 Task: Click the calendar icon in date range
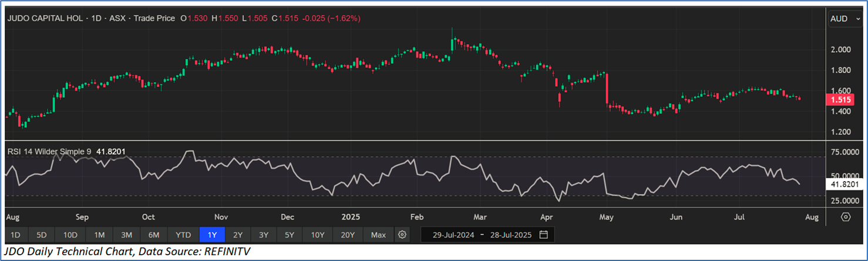[x=543, y=235]
